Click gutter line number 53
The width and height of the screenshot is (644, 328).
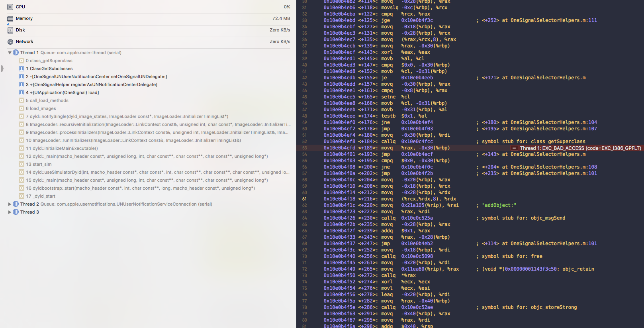304,148
